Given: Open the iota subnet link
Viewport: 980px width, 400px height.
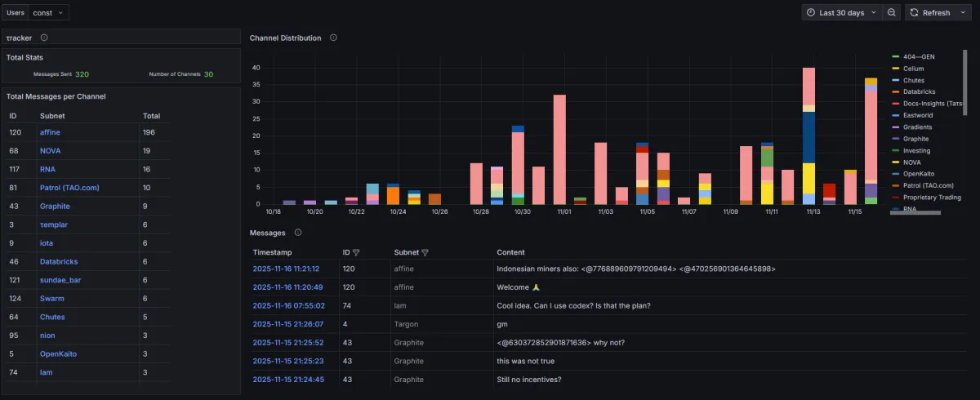Looking at the screenshot, I should pos(47,243).
